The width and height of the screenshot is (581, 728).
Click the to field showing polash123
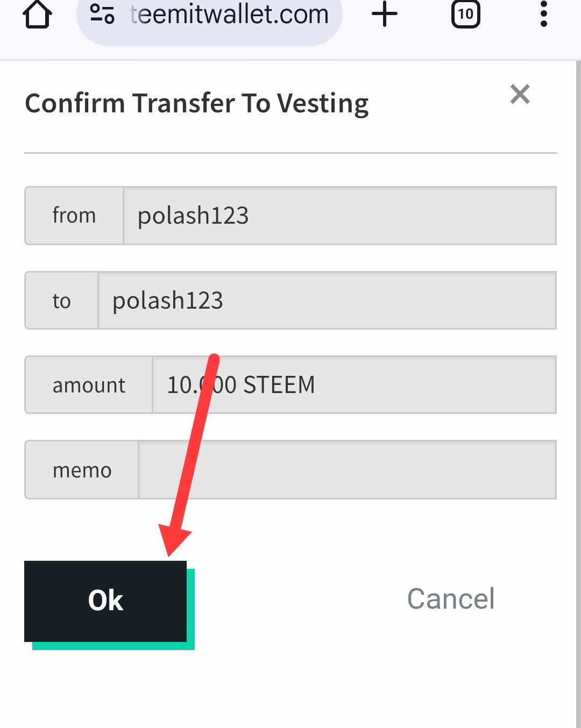pos(327,300)
